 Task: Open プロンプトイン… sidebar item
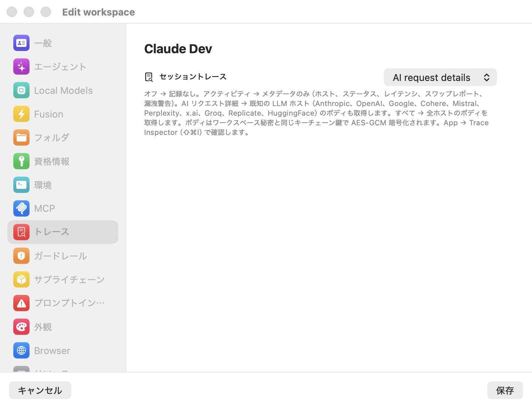(63, 303)
